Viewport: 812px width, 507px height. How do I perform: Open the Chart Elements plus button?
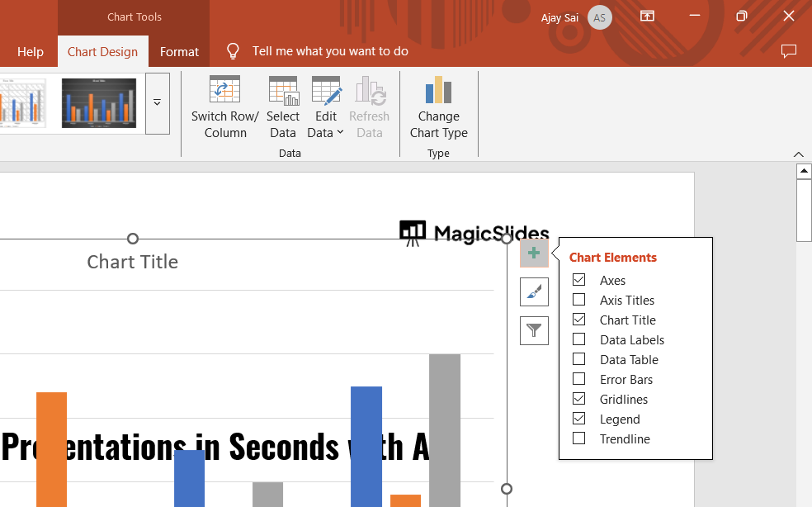[534, 253]
